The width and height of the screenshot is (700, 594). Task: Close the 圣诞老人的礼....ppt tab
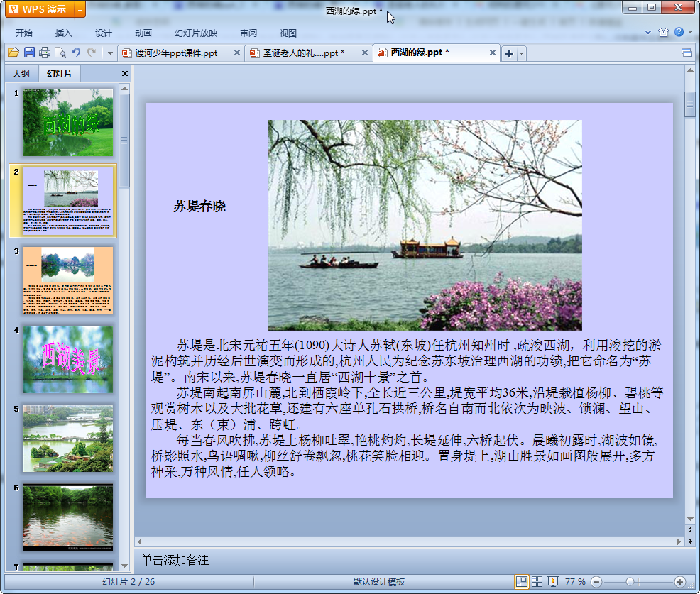click(x=365, y=53)
